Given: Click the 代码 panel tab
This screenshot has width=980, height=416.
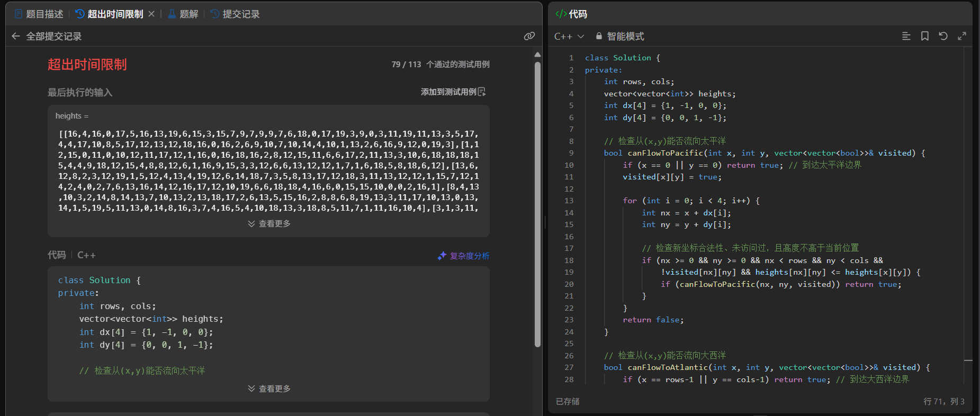Looking at the screenshot, I should 571,14.
